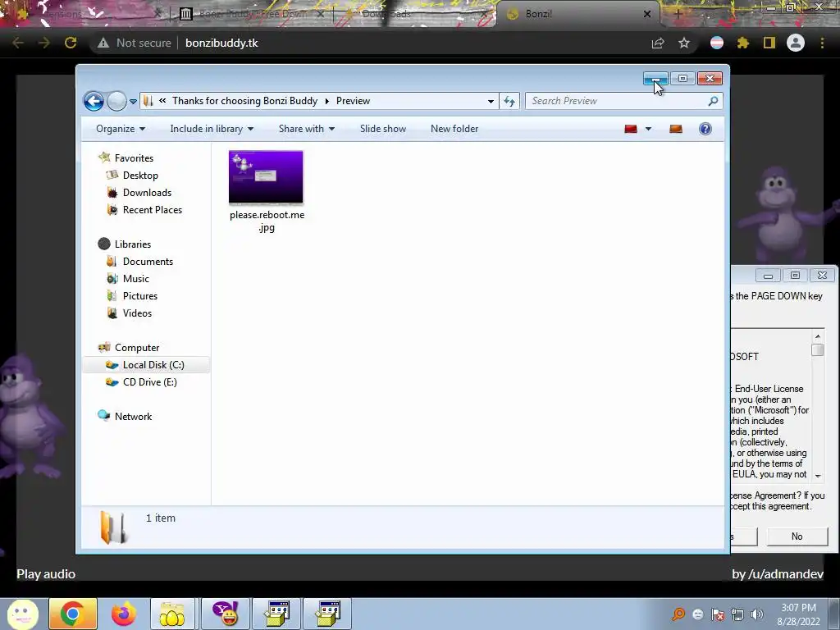Screen dimensions: 840x630
Task: Open the Pictures library
Action: tap(139, 295)
